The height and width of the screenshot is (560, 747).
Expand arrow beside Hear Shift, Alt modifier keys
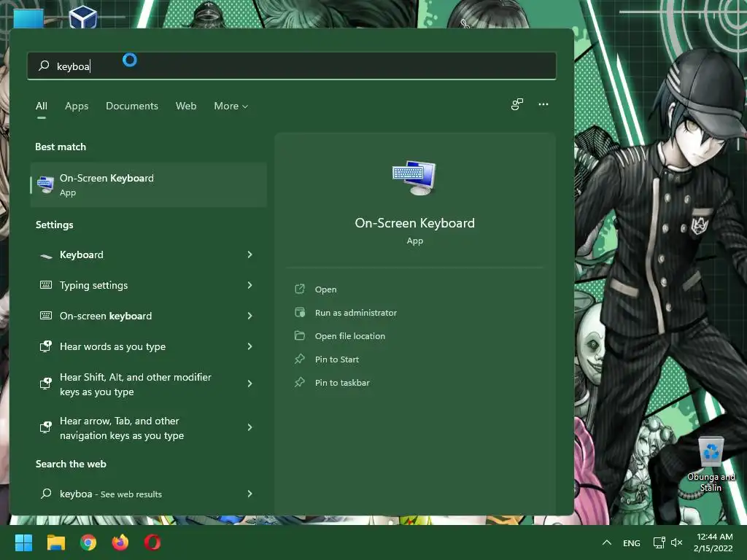point(249,384)
